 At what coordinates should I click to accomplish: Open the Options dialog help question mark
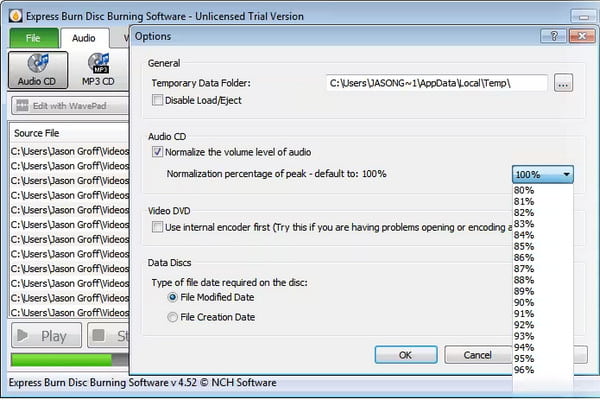coord(553,36)
